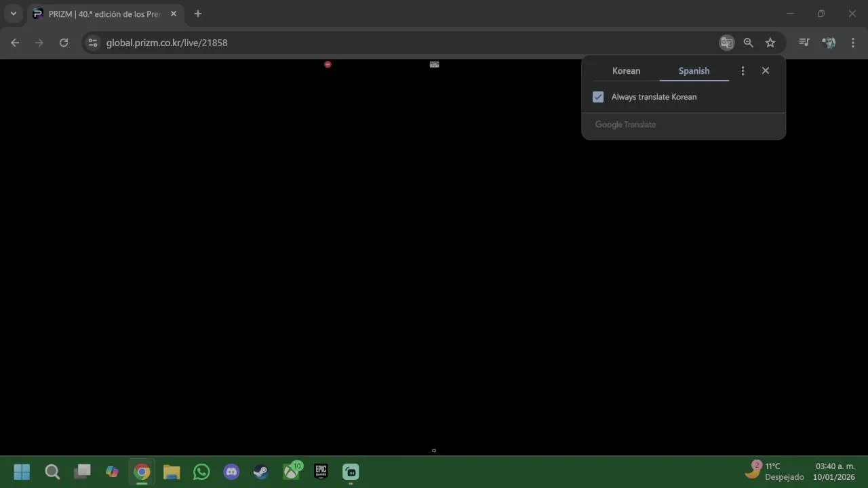The width and height of the screenshot is (868, 488).
Task: Click the Google Translate icon in address bar
Action: (x=727, y=43)
